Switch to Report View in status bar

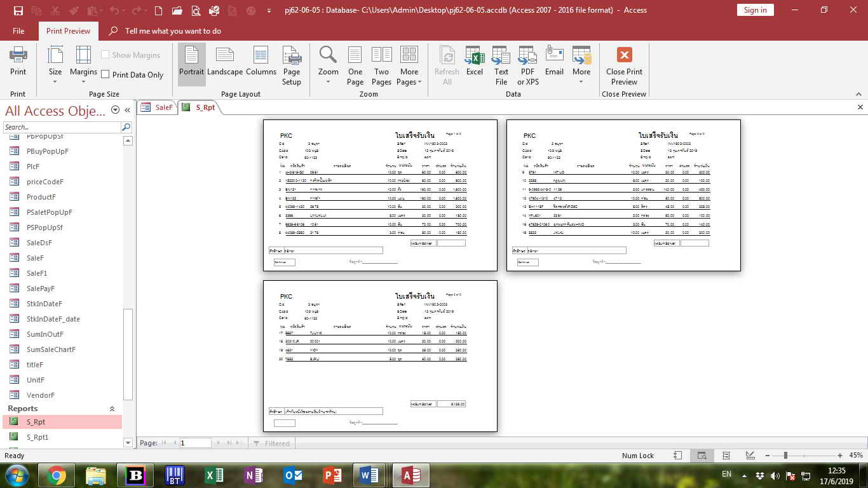tap(678, 456)
